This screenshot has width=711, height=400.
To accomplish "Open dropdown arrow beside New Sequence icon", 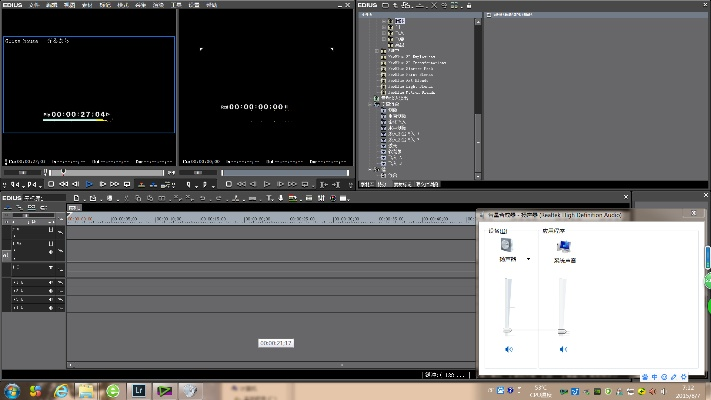I will pos(83,199).
